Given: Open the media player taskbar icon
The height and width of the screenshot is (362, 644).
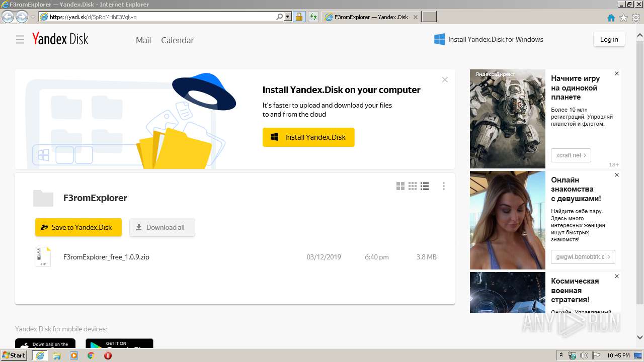Looking at the screenshot, I should point(74,355).
